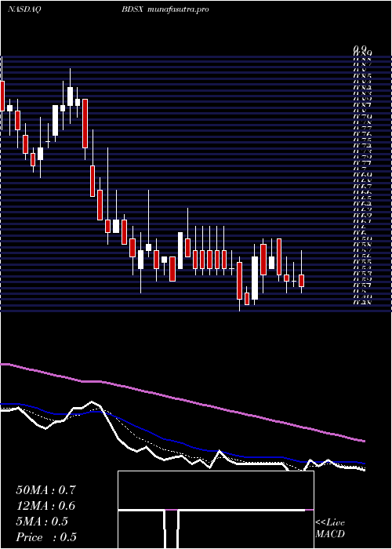The height and width of the screenshot is (549, 392).
Task: Click the NASDAQ exchange label
Action: point(24,9)
